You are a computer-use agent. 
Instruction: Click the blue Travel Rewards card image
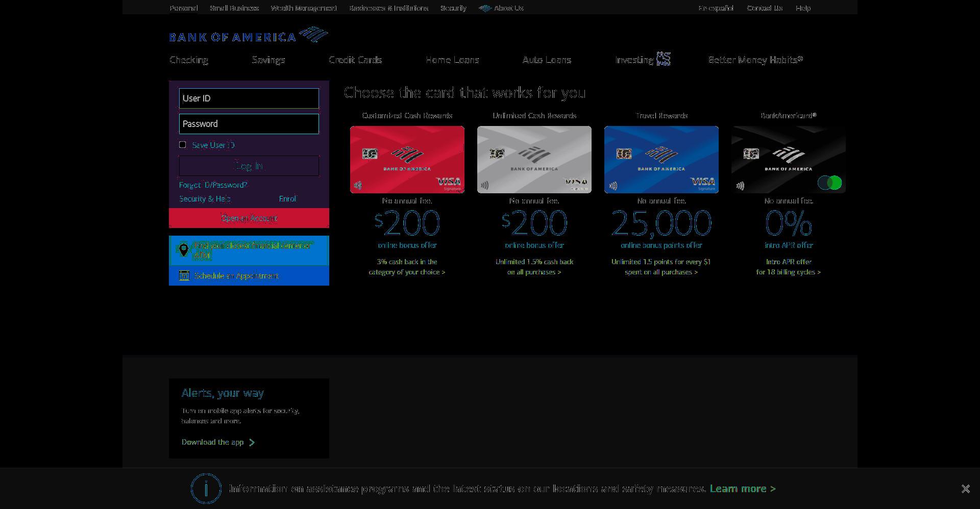click(661, 160)
